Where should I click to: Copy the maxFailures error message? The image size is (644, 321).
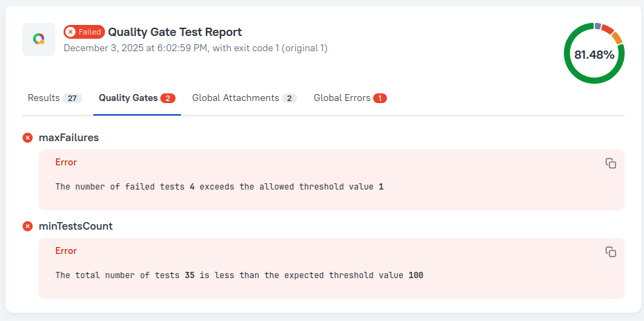click(x=610, y=163)
